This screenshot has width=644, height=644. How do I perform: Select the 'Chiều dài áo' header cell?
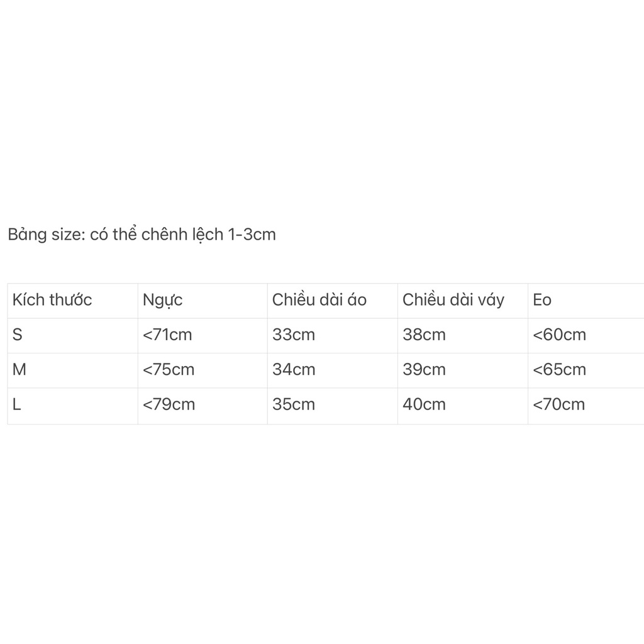(319, 300)
